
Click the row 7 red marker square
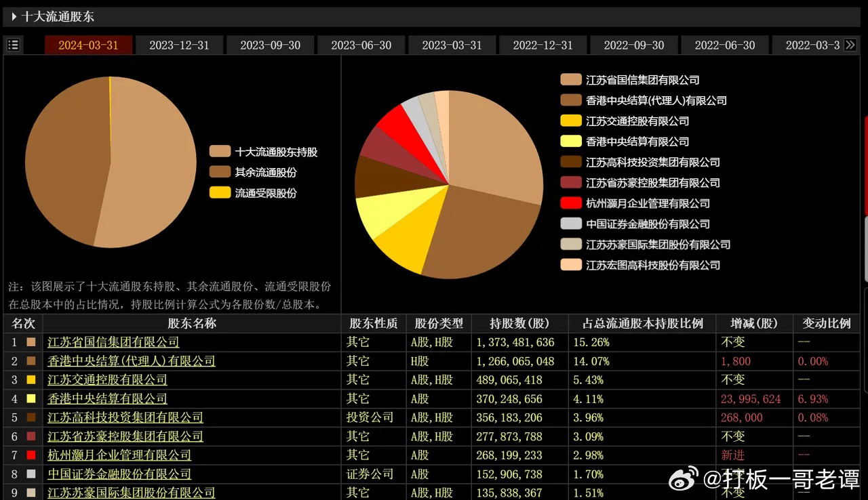click(31, 455)
